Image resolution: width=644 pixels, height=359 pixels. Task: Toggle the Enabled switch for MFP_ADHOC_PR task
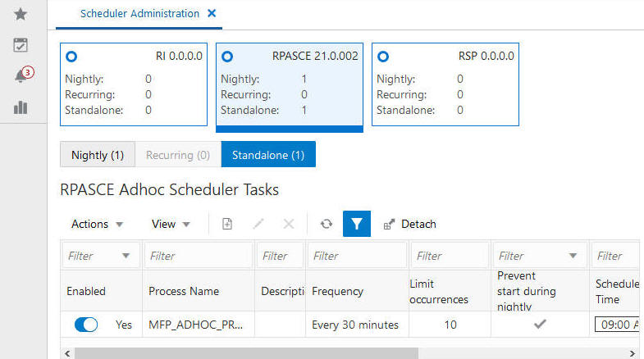tap(86, 325)
